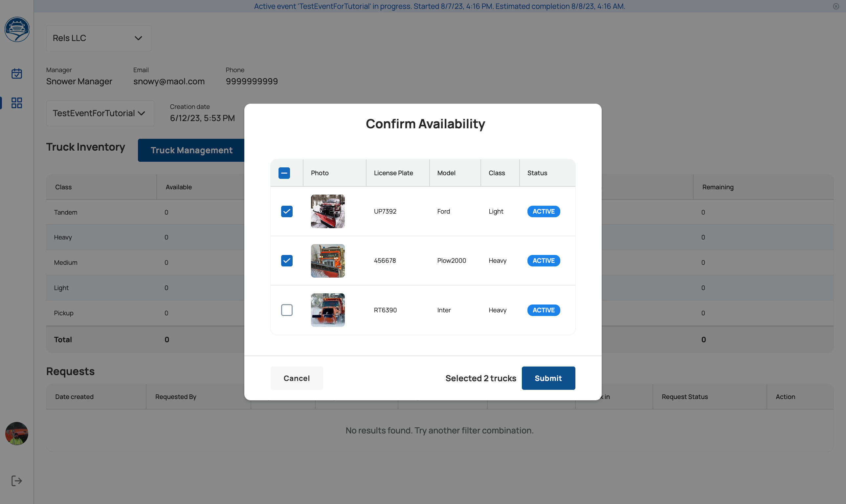Uncheck the 456678 Plow2000 truck checkbox
Screen dimensions: 846x504
point(286,261)
